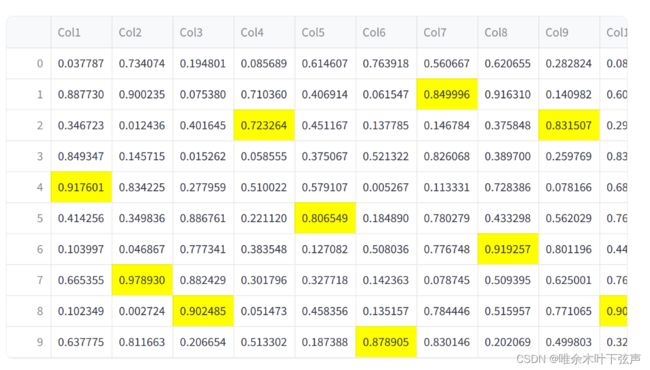Click cell 0.625001
This screenshot has height=370, width=650.
point(569,280)
